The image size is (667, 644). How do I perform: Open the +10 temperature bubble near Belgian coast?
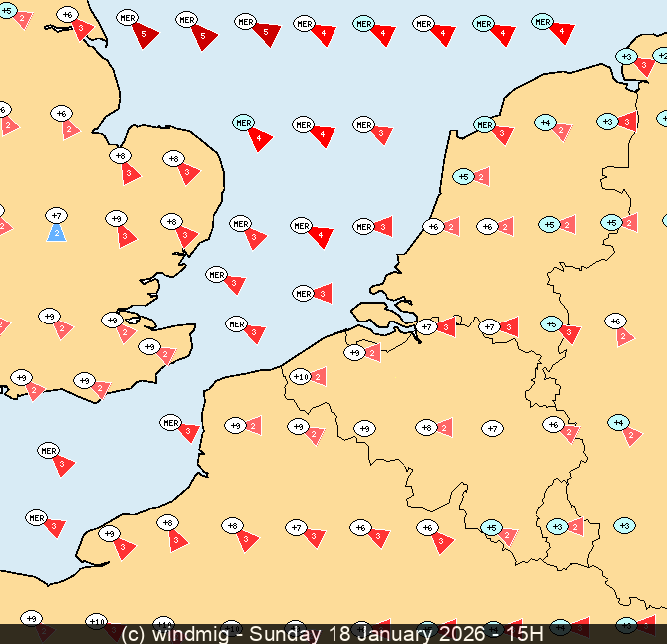point(300,376)
